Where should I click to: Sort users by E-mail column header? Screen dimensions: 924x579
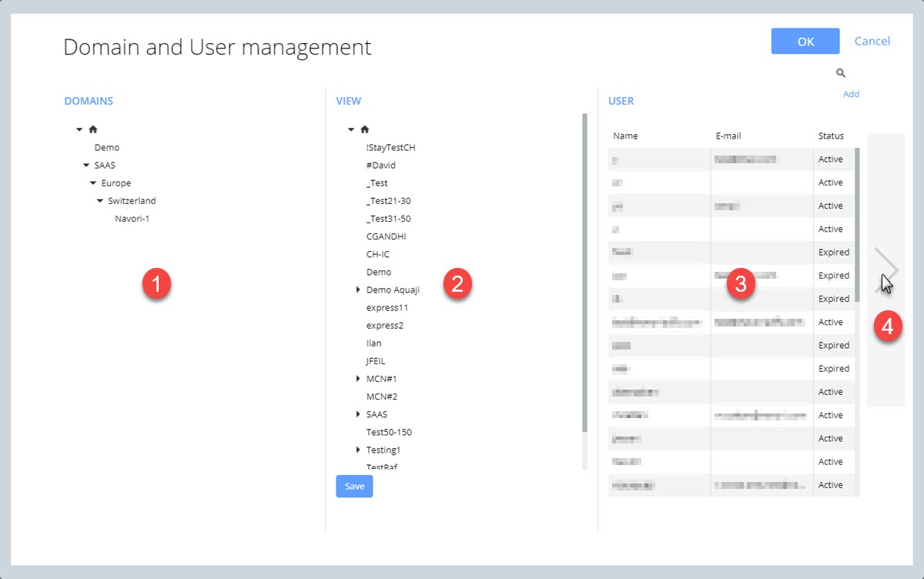pyautogui.click(x=728, y=136)
